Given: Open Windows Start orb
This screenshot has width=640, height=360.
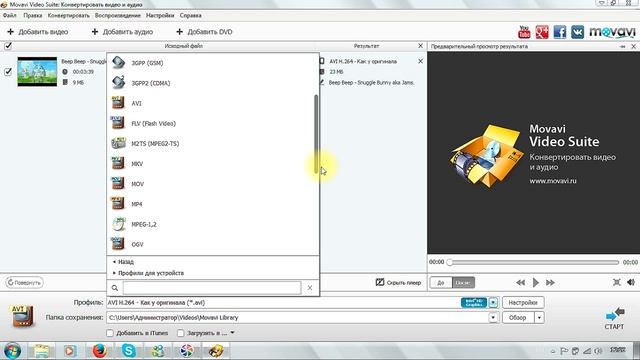Looking at the screenshot, I should [12, 351].
